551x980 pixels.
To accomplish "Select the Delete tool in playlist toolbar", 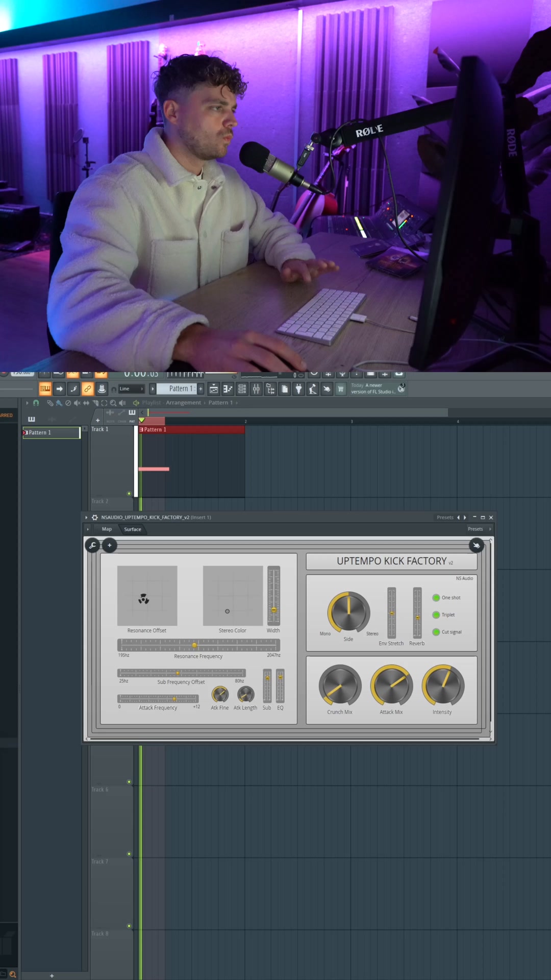I will coord(68,403).
